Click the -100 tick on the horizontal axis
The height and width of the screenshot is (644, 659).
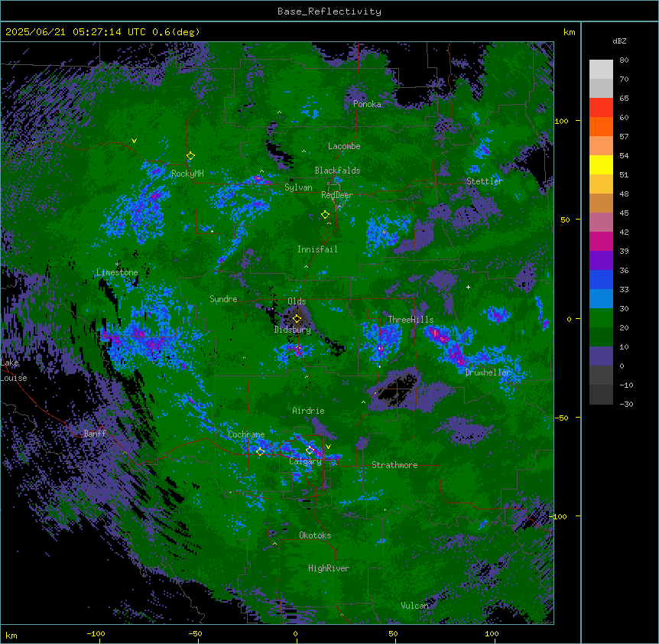96,633
